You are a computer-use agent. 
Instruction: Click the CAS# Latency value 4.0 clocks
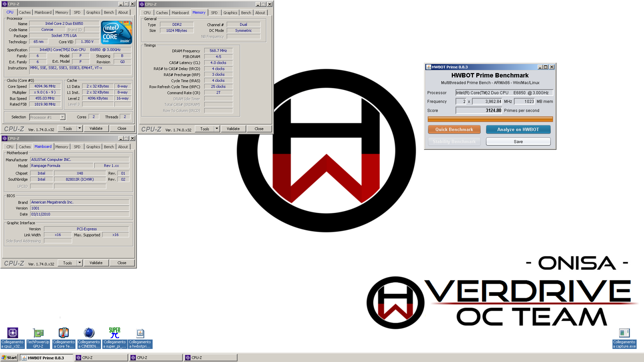click(x=218, y=63)
